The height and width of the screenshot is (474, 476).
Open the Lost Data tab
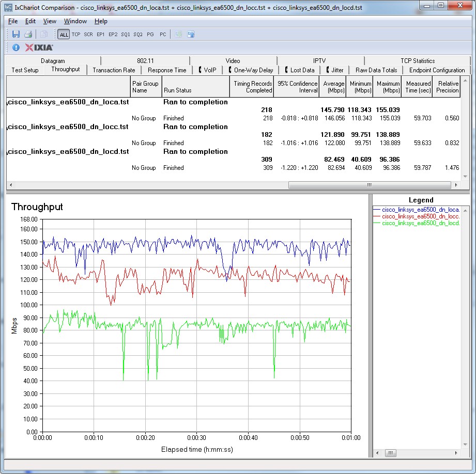pos(300,70)
